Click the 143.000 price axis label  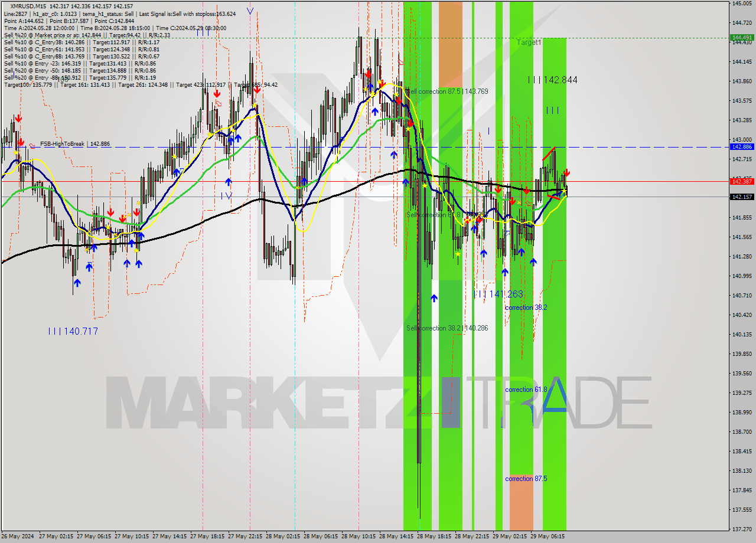coord(741,140)
